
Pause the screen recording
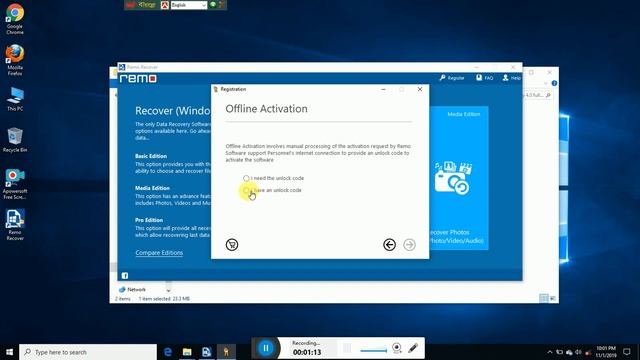pyautogui.click(x=266, y=348)
